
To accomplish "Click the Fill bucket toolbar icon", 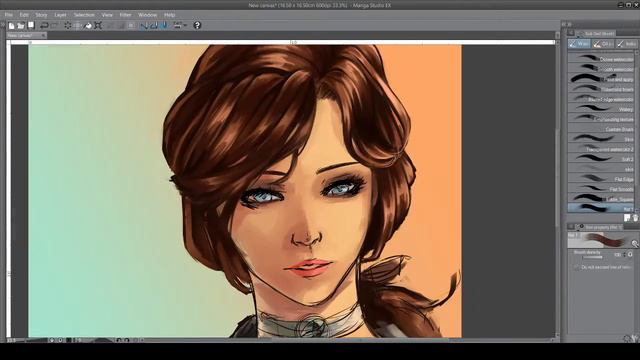I will [x=88, y=26].
